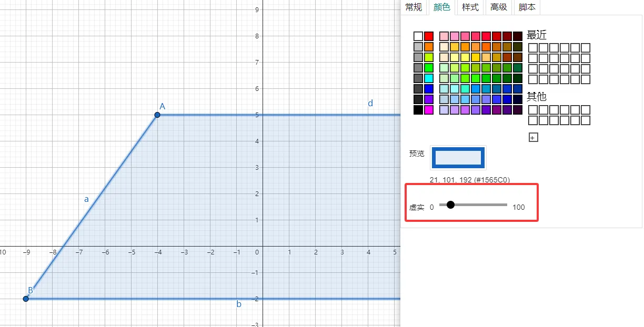Open the 常规 tab
This screenshot has height=327, width=644.
(x=413, y=7)
